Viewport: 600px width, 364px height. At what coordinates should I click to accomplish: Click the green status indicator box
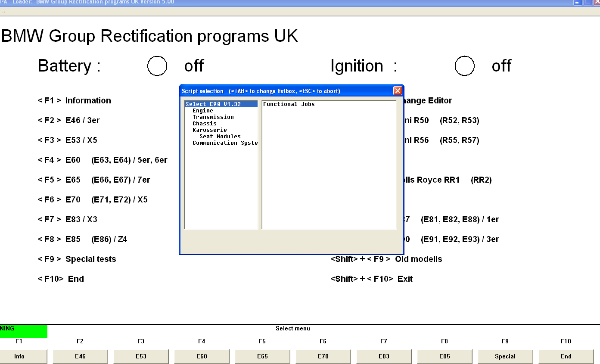coord(23,331)
